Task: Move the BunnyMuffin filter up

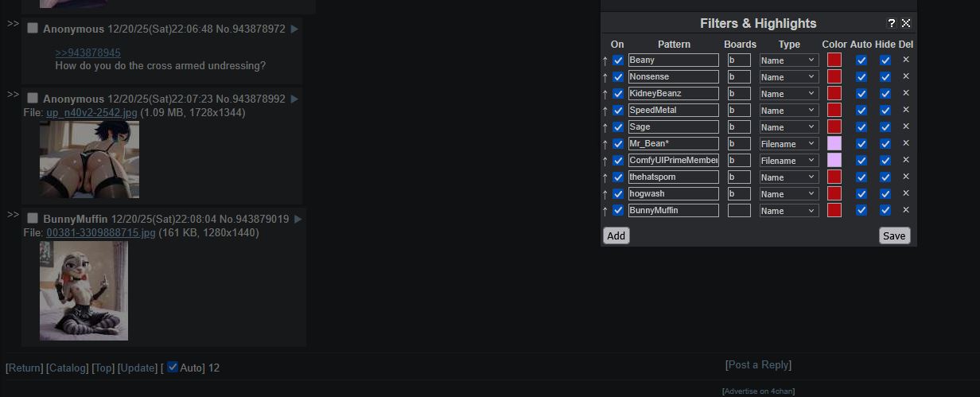Action: pyautogui.click(x=605, y=211)
